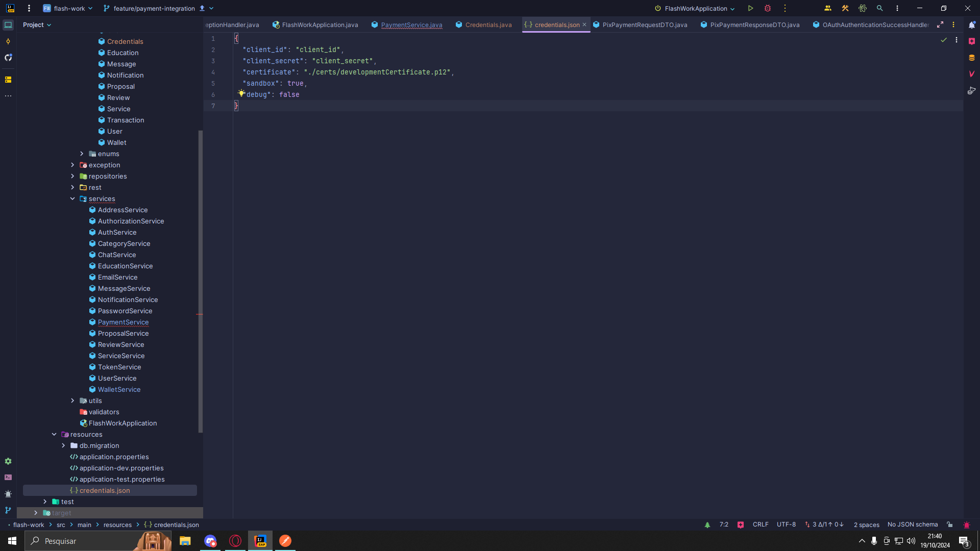Open the editor tabs more options menu

click(953, 24)
